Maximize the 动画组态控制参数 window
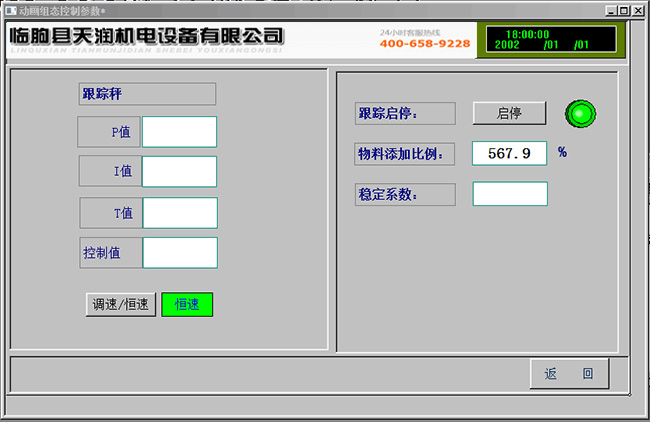Image resolution: width=650 pixels, height=422 pixels. (x=623, y=11)
